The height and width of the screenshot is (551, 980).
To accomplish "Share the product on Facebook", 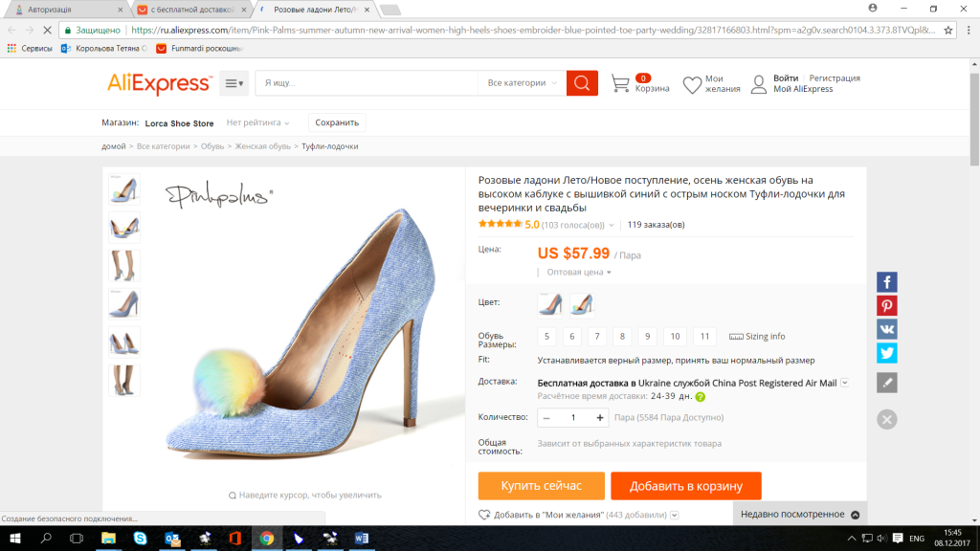I will coord(887,281).
